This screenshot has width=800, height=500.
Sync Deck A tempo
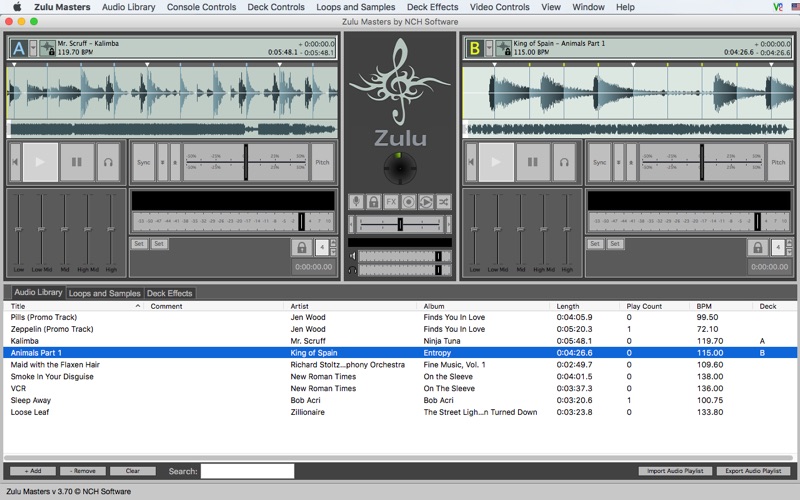tap(143, 162)
